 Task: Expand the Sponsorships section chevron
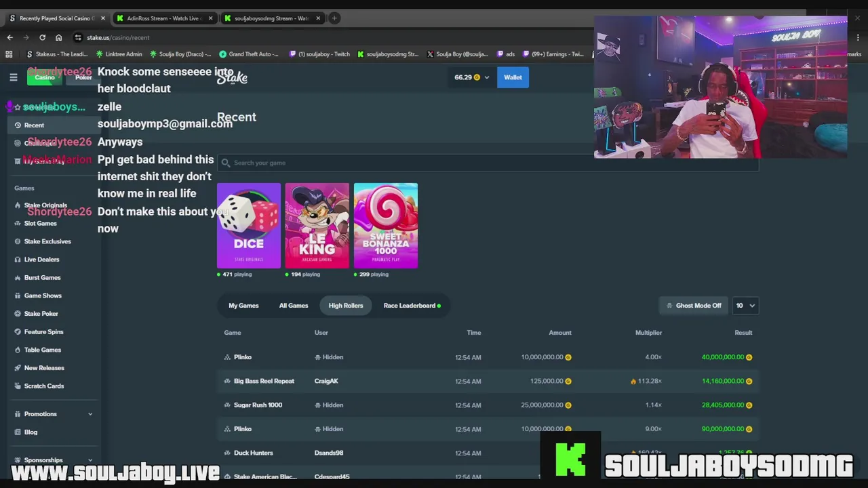tap(90, 460)
